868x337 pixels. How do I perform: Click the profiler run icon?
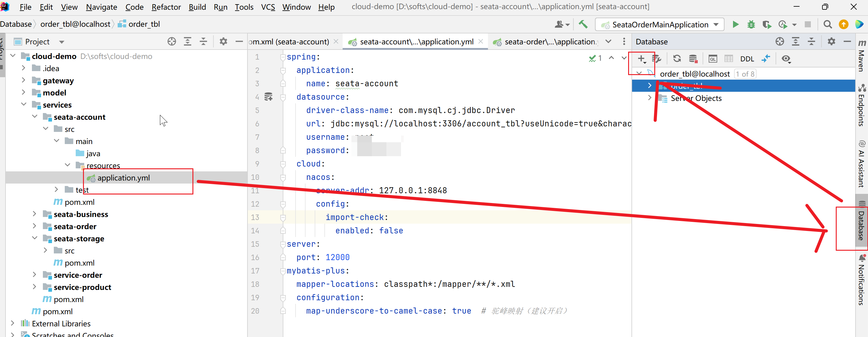(x=782, y=24)
